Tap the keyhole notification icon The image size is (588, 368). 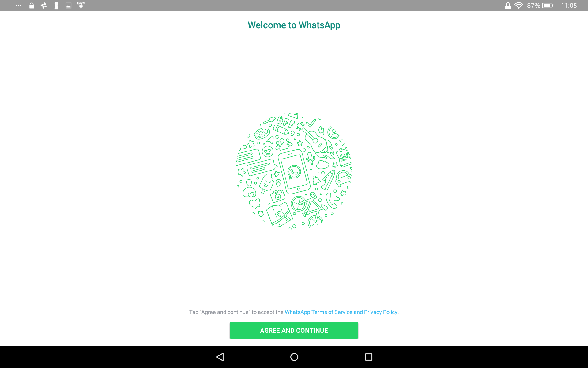click(56, 6)
